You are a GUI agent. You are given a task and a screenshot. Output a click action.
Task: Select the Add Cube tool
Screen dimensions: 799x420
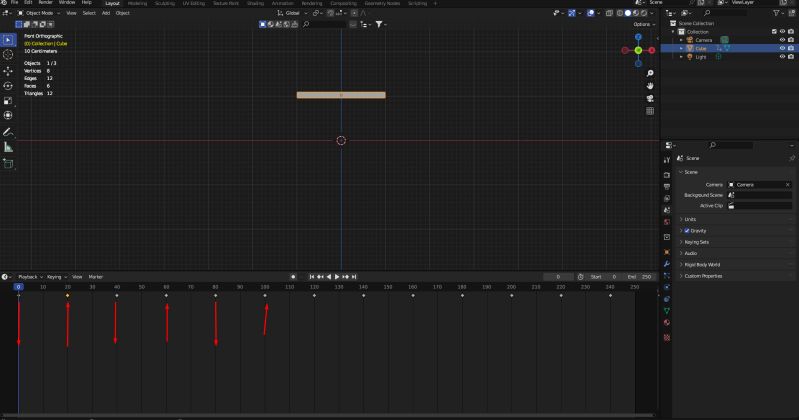[x=8, y=164]
